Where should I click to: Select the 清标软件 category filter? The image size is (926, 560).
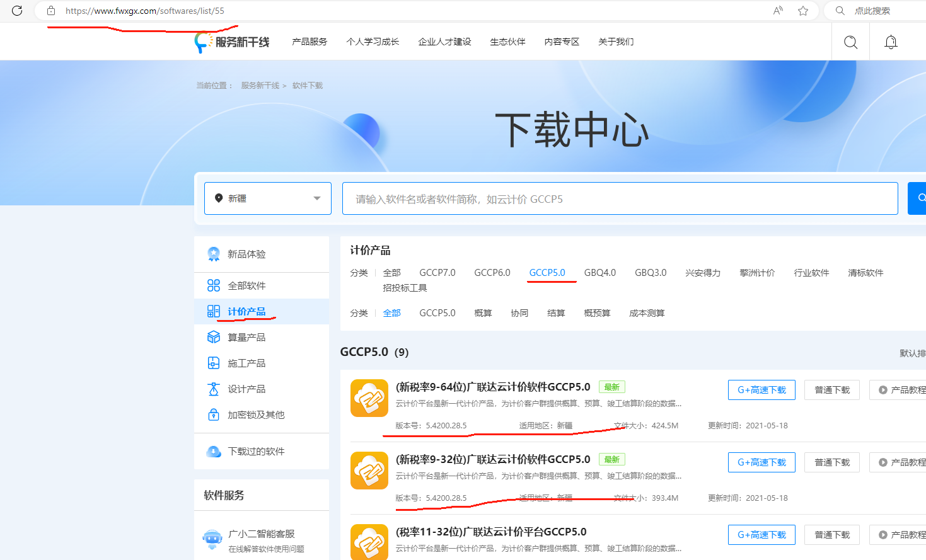pyautogui.click(x=865, y=273)
